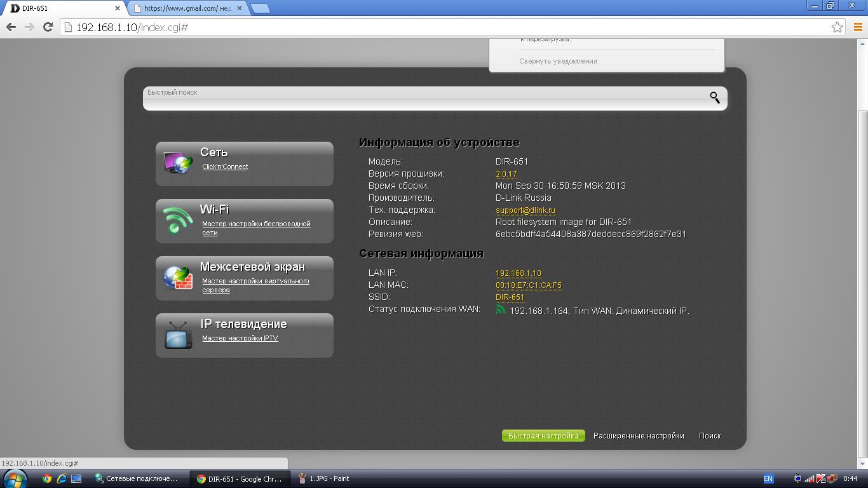Click the IP телевидение TV icon
Screen dimensions: 868x488
click(178, 335)
